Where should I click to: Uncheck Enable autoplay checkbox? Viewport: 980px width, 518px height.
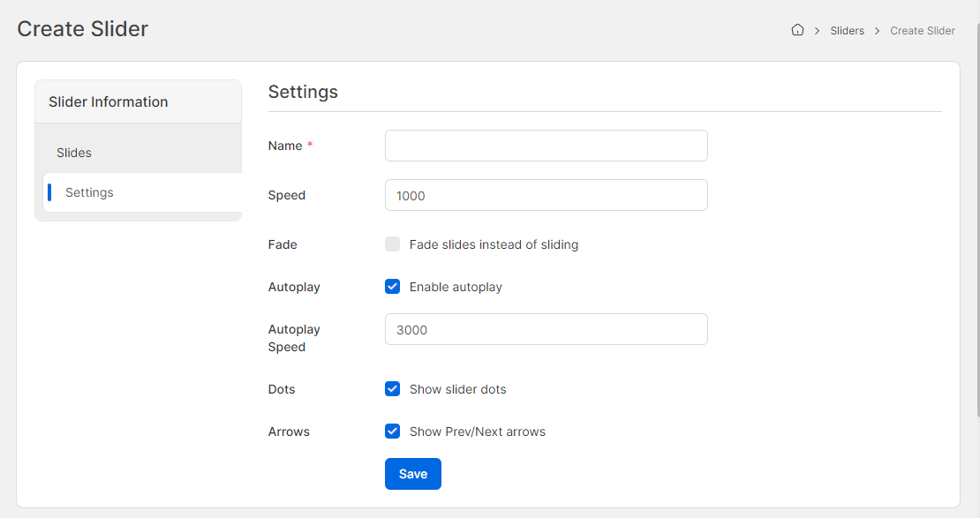[393, 286]
